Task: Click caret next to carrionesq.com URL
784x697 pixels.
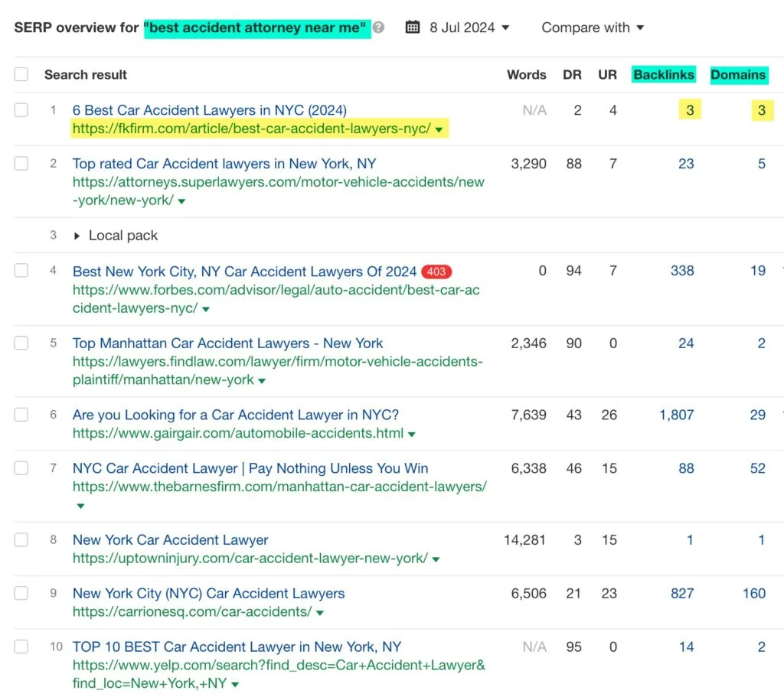Action: (320, 613)
